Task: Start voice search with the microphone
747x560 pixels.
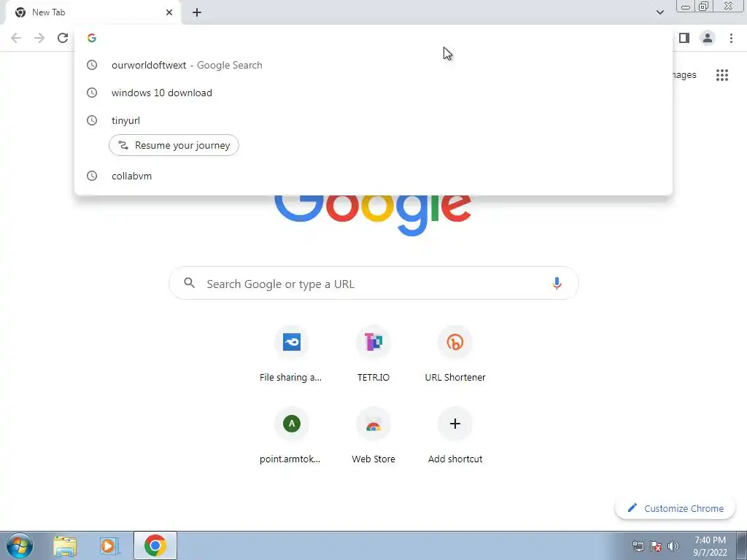Action: coord(557,284)
